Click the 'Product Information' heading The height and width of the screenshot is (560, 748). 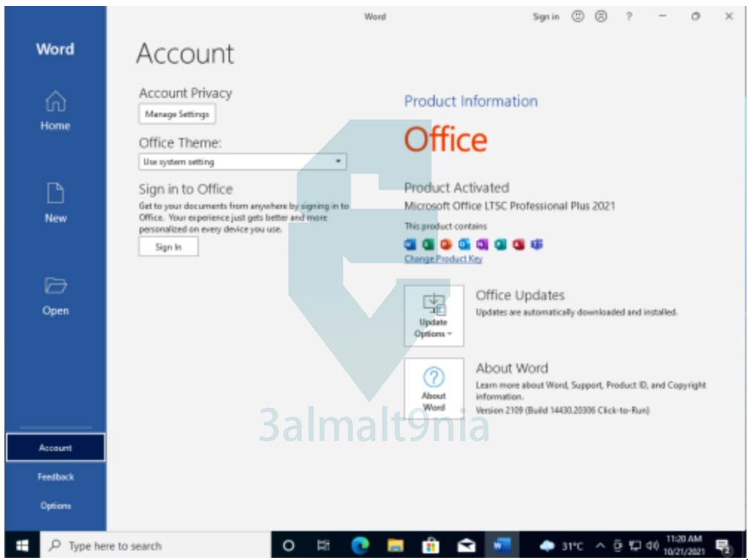[470, 101]
